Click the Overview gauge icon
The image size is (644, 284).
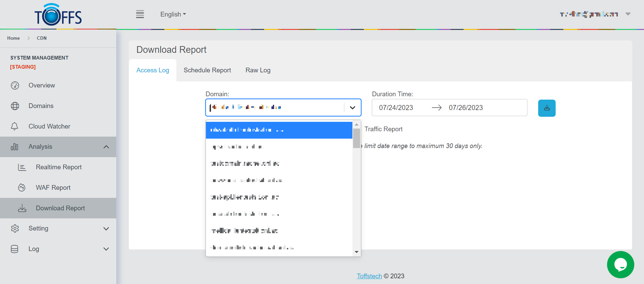[x=15, y=85]
